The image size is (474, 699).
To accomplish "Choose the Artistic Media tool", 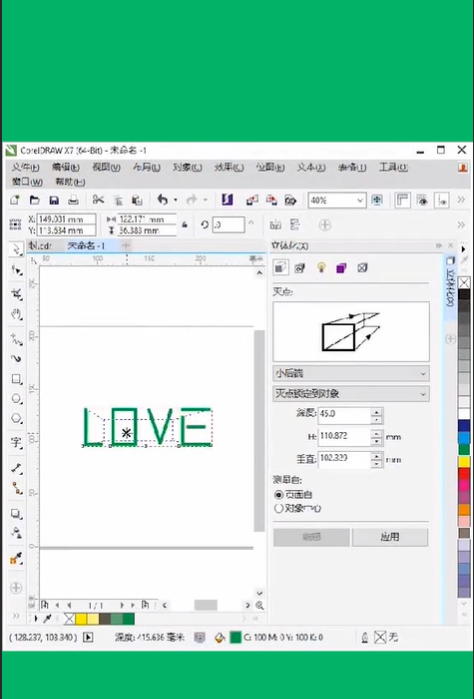I will tap(16, 359).
